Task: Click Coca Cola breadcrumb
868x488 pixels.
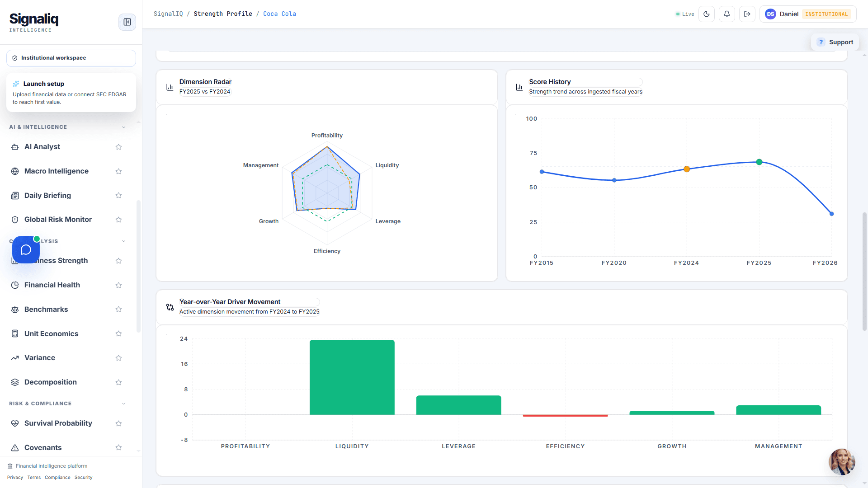Action: click(279, 14)
